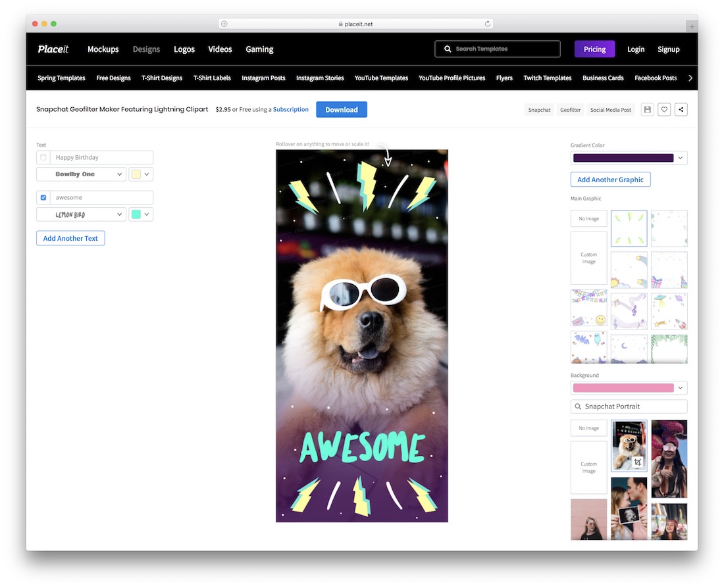Click the Happy Birthday text field
Image resolution: width=724 pixels, height=588 pixels.
coord(101,157)
